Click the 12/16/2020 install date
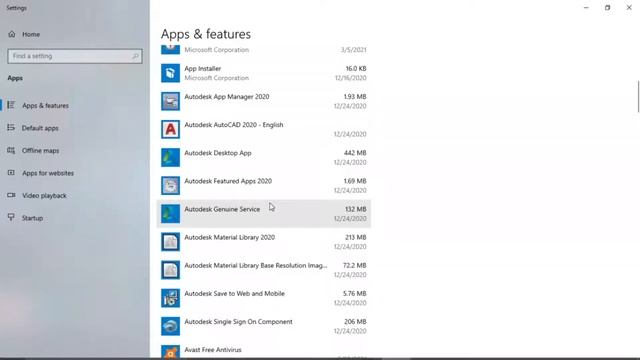The image size is (640, 360). pos(350,78)
